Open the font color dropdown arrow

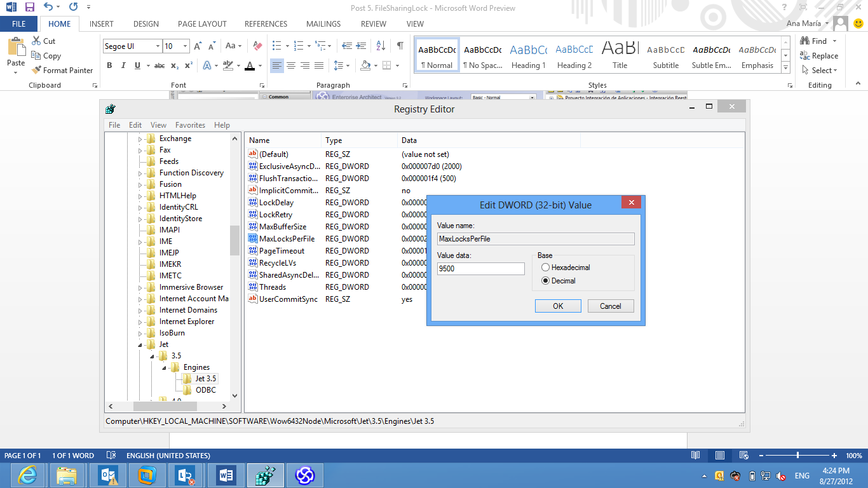(x=261, y=65)
